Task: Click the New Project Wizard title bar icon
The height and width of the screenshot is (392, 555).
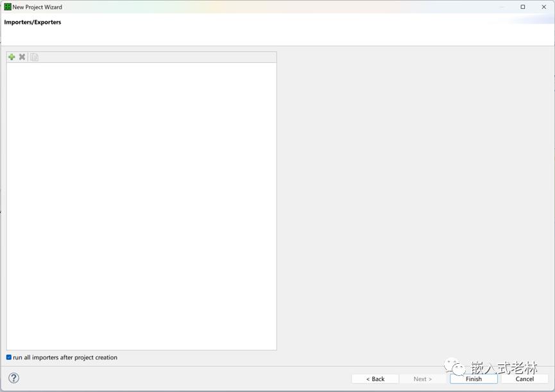Action: [8, 6]
